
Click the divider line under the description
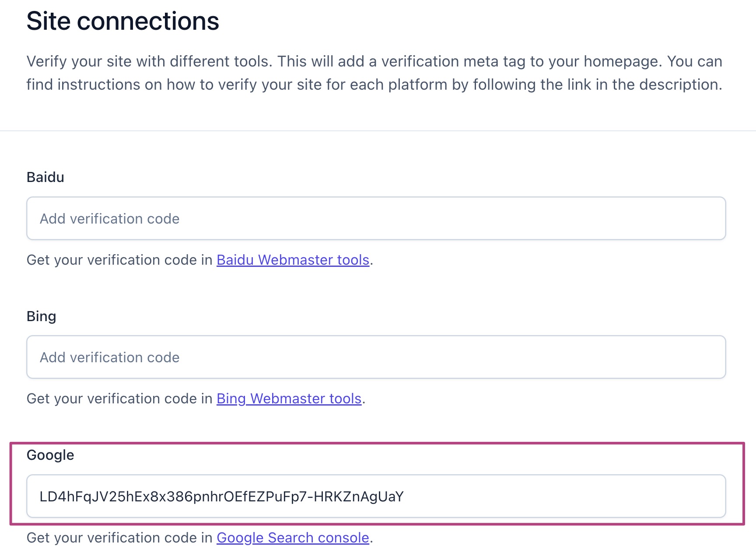click(378, 130)
